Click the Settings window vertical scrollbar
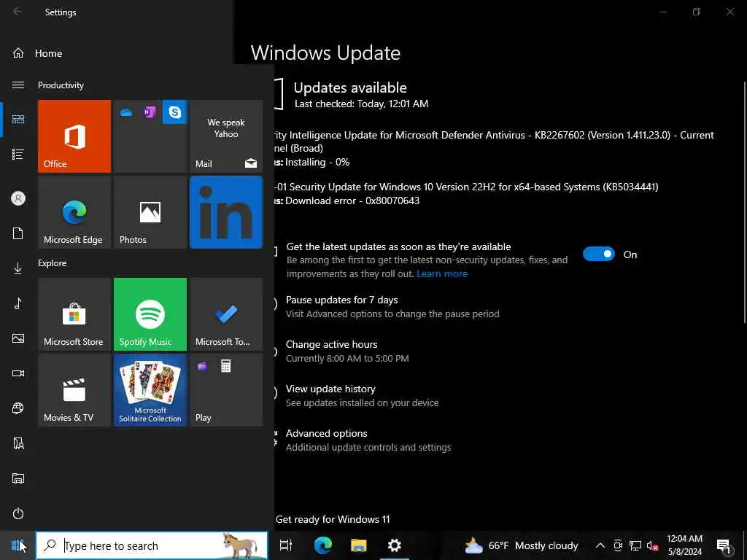The width and height of the screenshot is (747, 560). tap(744, 203)
